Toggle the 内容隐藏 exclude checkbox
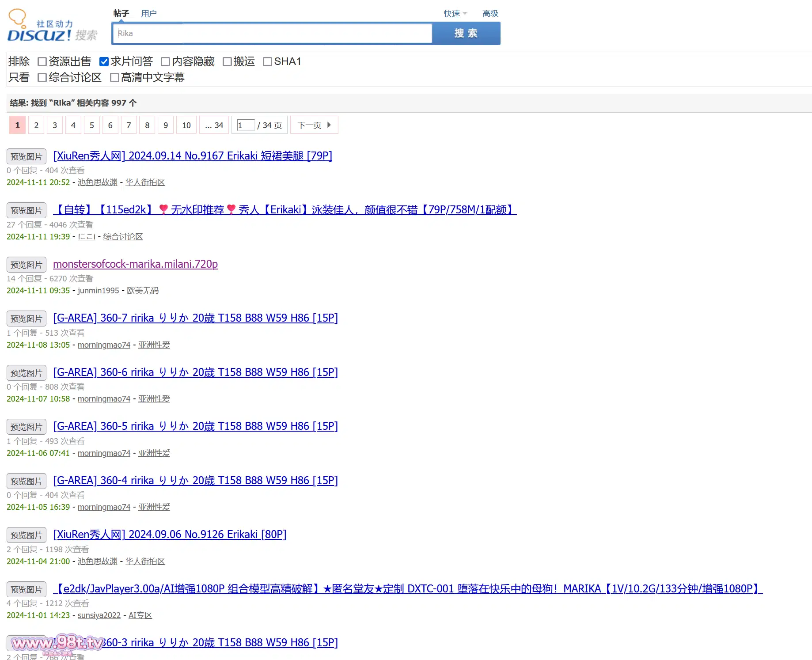 (165, 61)
